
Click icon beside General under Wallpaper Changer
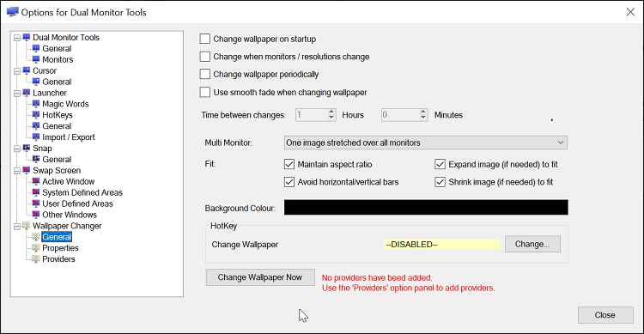point(36,237)
